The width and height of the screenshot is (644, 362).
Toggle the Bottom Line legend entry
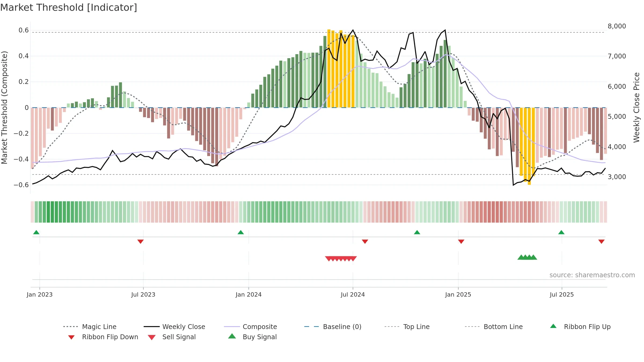(494, 327)
